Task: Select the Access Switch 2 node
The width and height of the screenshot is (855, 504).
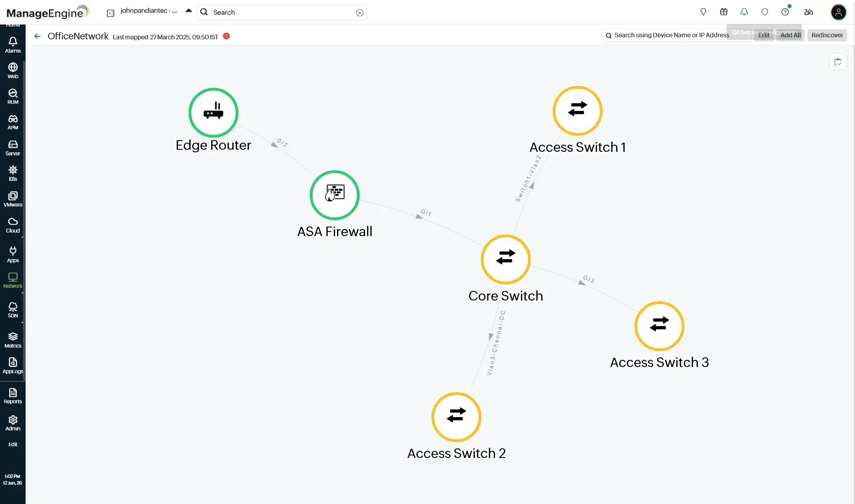Action: pyautogui.click(x=456, y=417)
